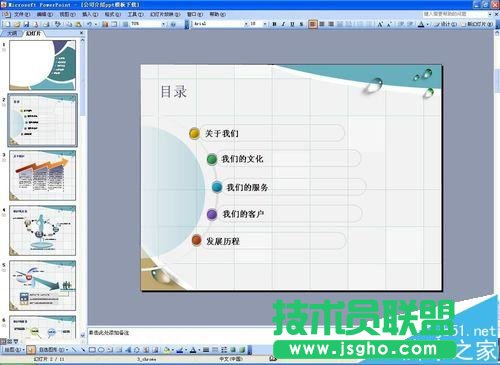The height and width of the screenshot is (365, 500).
Task: Open the Window (窗口) menu
Action: 195,14
